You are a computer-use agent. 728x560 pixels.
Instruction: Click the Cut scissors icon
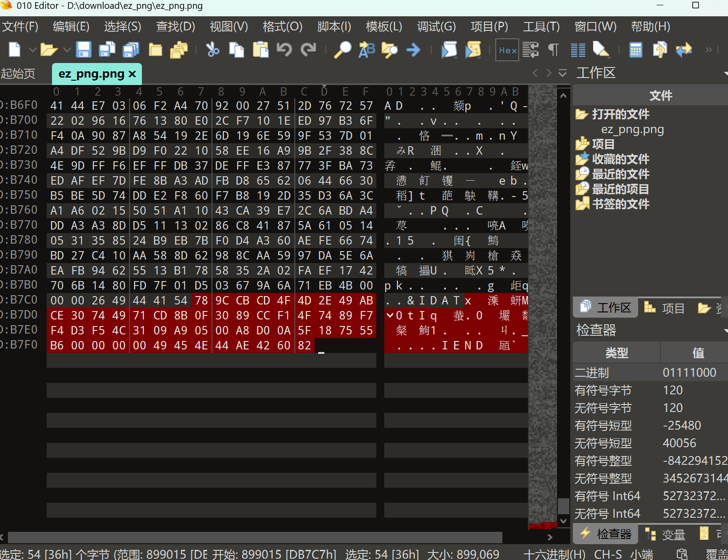pos(212,49)
